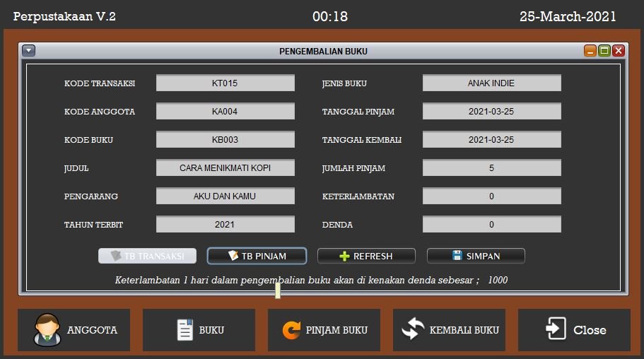The width and height of the screenshot is (644, 359).
Task: Select the JUMLAH PINJAM field
Action: coord(491,168)
